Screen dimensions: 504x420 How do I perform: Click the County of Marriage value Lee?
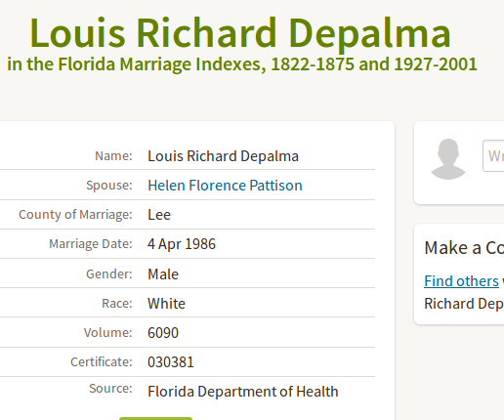[159, 215]
